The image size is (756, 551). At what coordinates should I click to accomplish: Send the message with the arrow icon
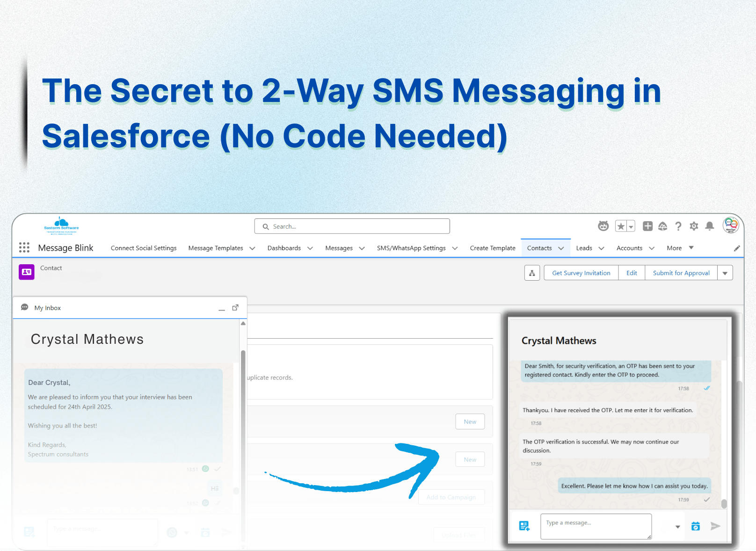715,526
